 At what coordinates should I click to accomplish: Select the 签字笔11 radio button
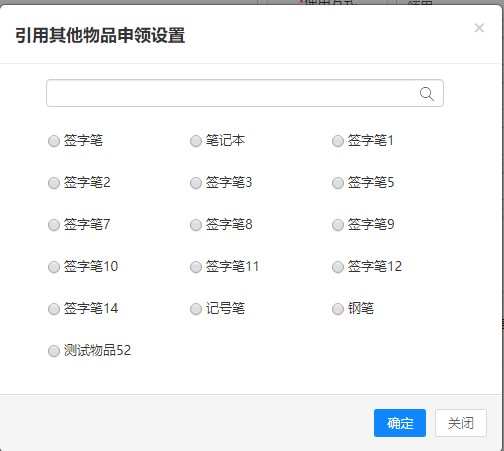[x=196, y=267]
